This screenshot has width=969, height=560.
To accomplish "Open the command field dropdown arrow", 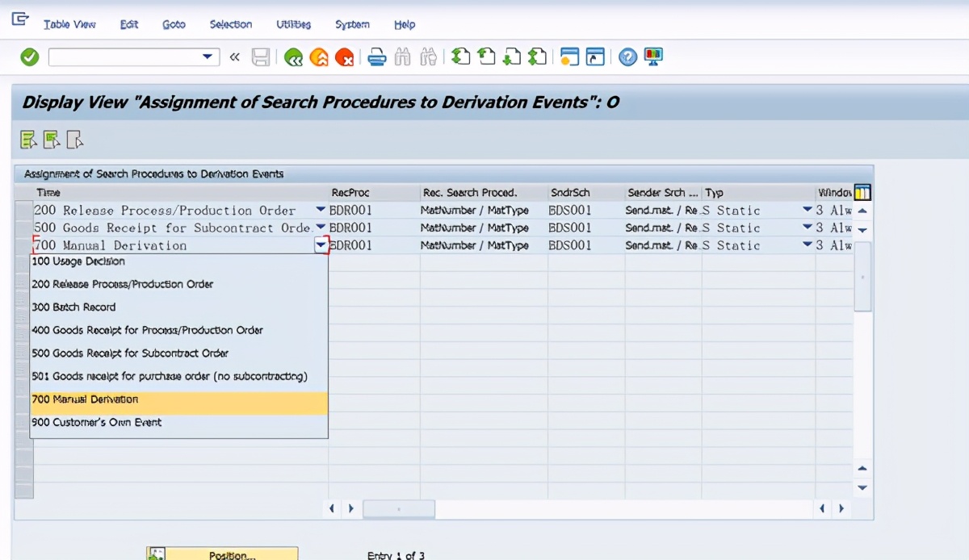I will tap(208, 56).
